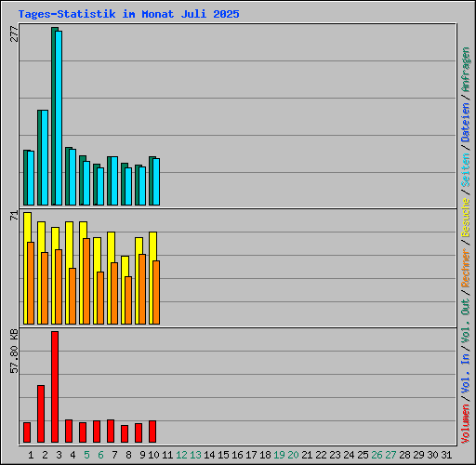Click the 'Seiten' legend label
This screenshot has height=465, width=476.
tap(466, 170)
